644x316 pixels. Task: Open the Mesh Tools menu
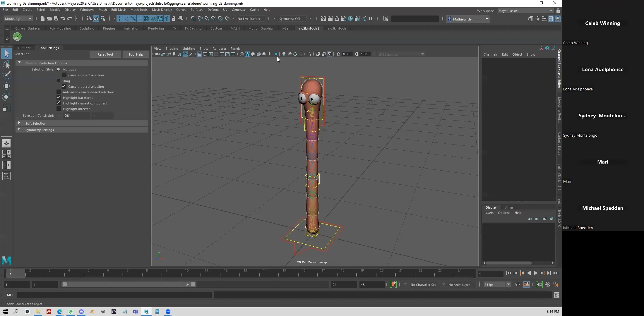(x=139, y=10)
